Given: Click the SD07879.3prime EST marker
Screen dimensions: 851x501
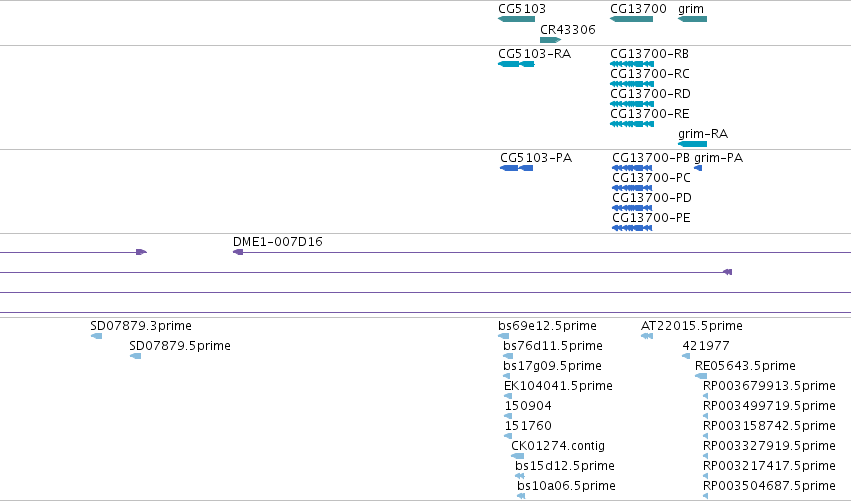Looking at the screenshot, I should click(97, 336).
